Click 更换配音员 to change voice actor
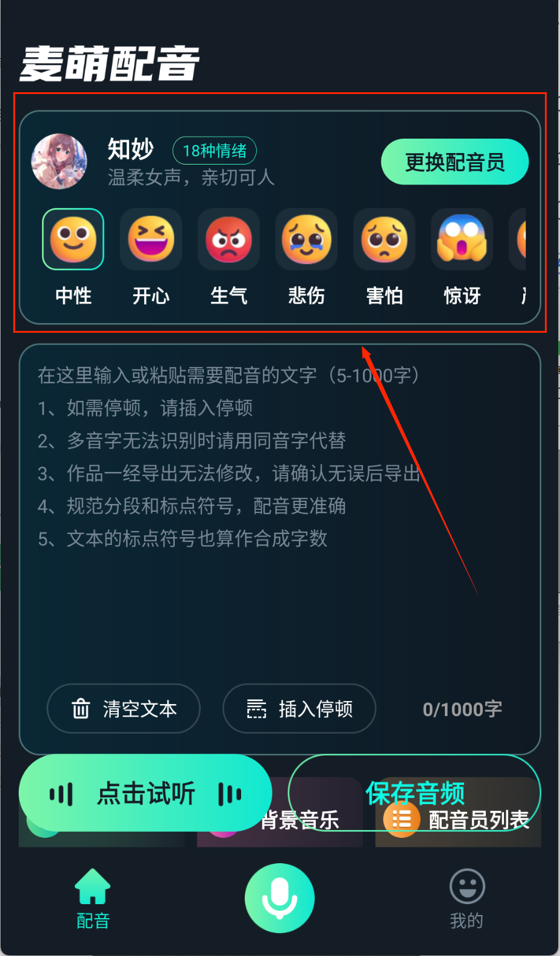The height and width of the screenshot is (956, 560). (x=455, y=162)
